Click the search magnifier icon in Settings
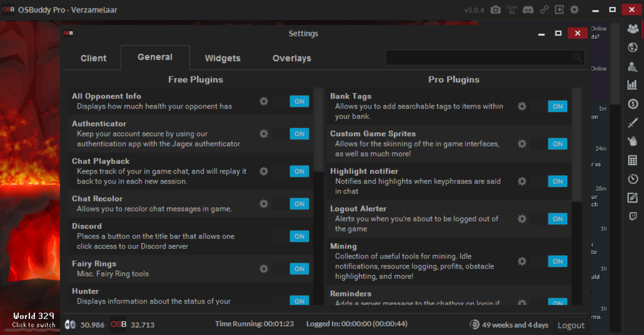Viewport: 644px width, 335px height. pyautogui.click(x=578, y=57)
